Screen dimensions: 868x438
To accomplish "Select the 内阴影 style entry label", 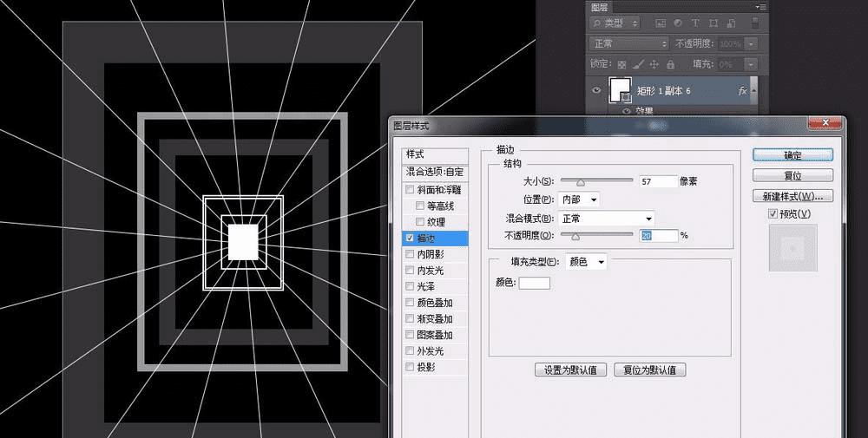I will pos(431,254).
